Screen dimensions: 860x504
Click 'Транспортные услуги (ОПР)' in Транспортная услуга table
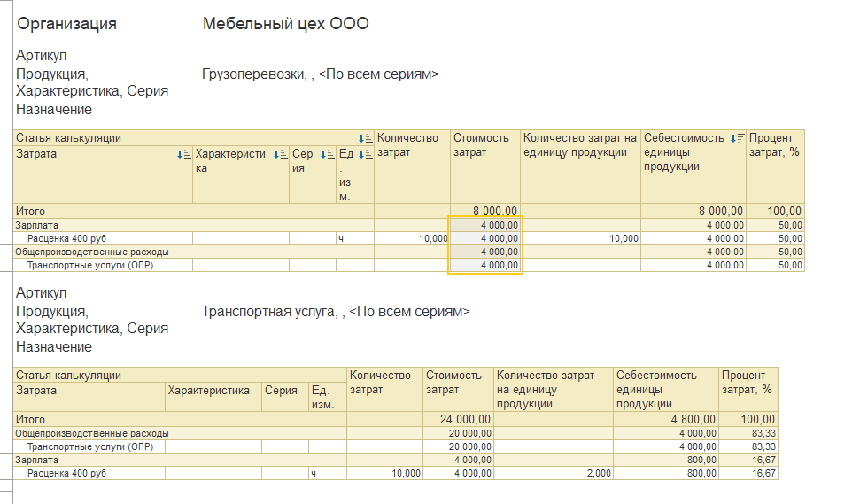point(90,446)
